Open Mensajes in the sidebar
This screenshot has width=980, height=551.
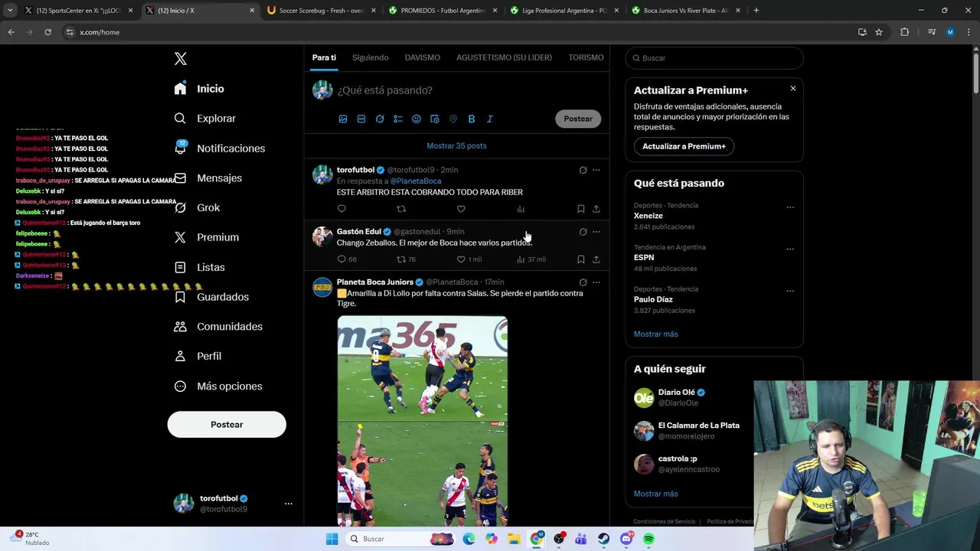click(x=207, y=178)
